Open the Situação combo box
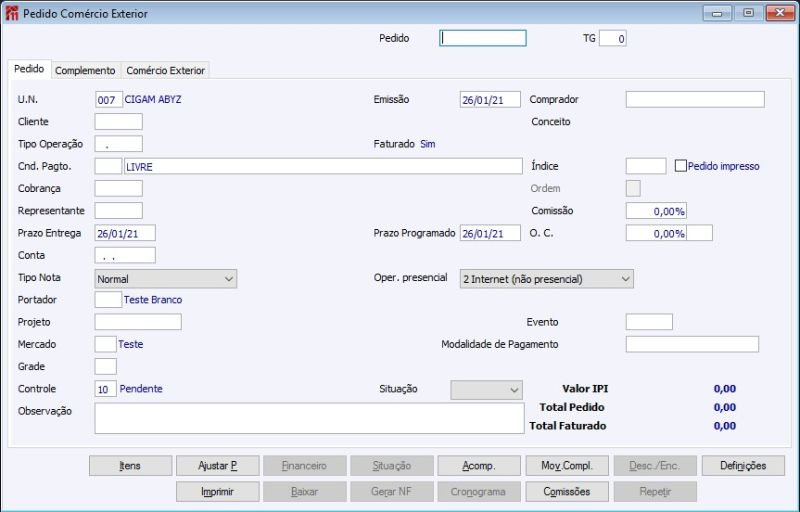The image size is (800, 512). (486, 390)
